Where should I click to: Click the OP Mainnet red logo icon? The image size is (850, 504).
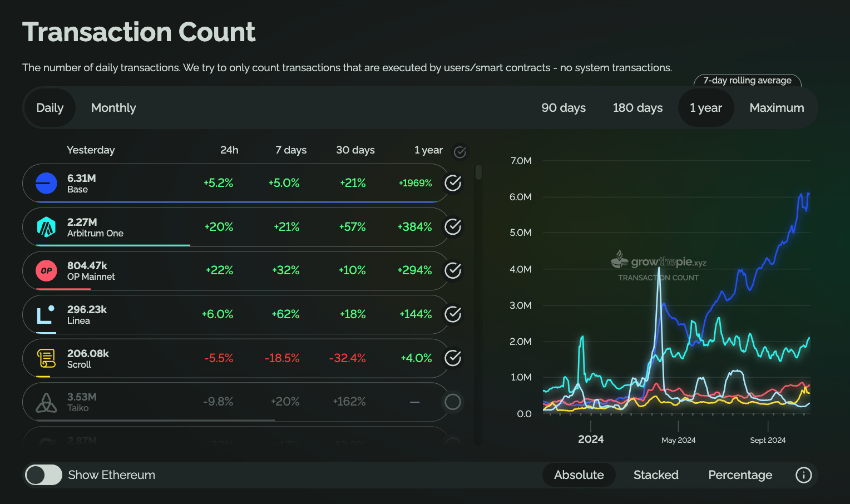46,271
